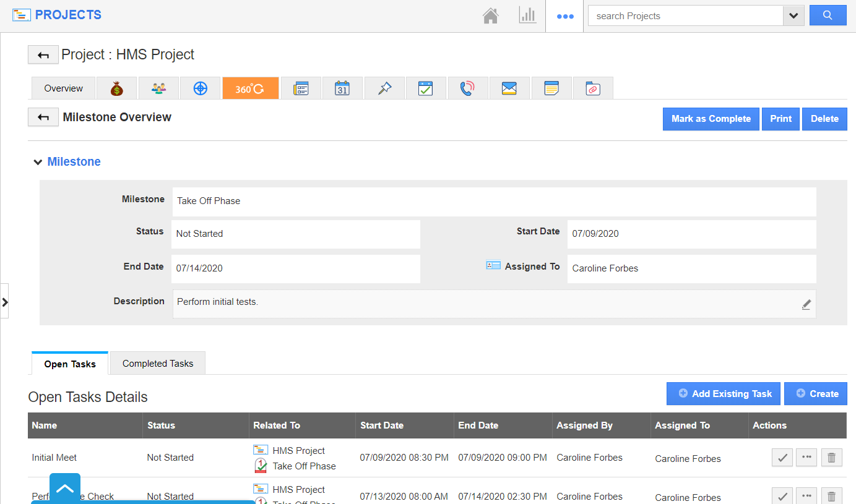This screenshot has width=856, height=504.
Task: Click into the search Projects field
Action: click(x=685, y=16)
